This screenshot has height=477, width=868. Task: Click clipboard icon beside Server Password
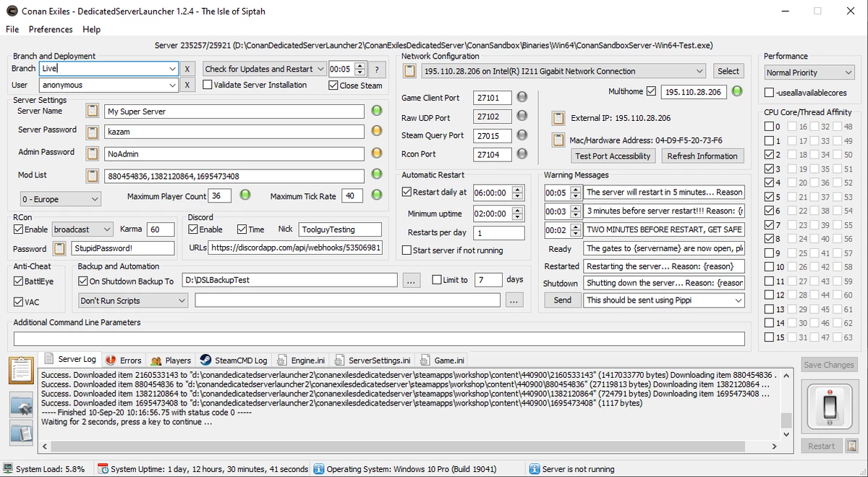coord(92,132)
